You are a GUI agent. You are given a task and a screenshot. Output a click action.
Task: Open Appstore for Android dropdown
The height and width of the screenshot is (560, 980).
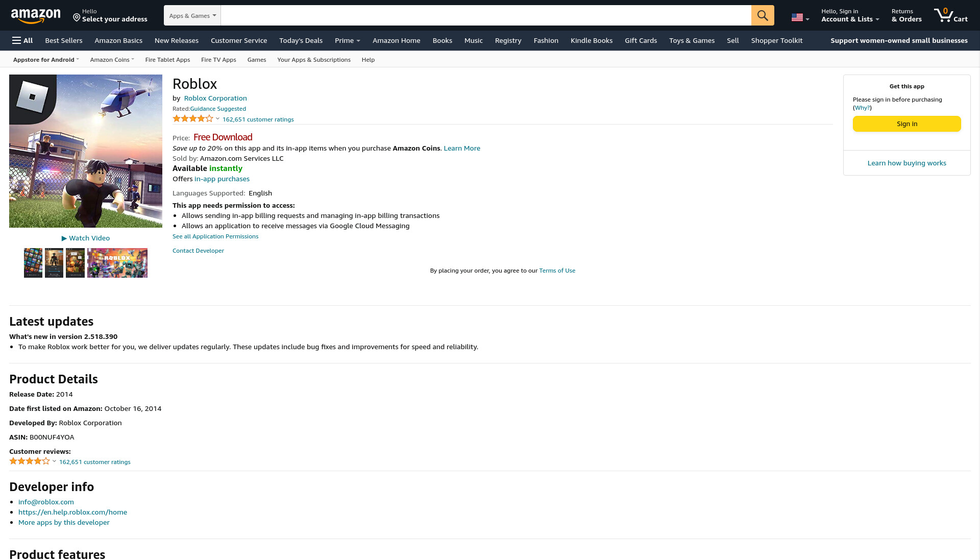(x=46, y=60)
